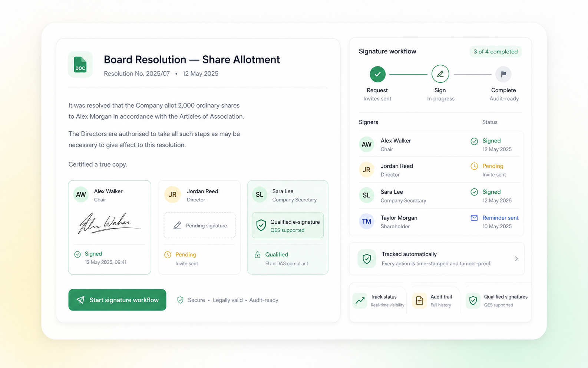Click the Qualified signatures label

click(x=506, y=297)
